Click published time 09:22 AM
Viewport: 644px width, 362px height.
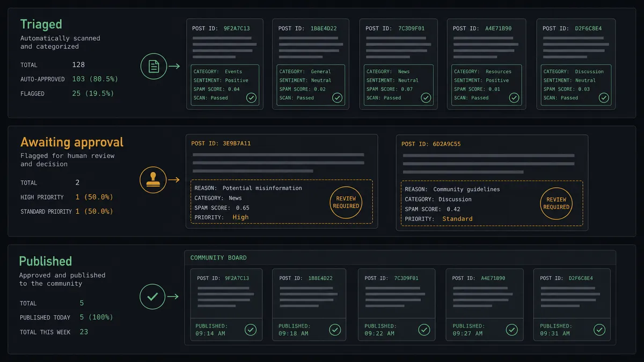tap(379, 333)
